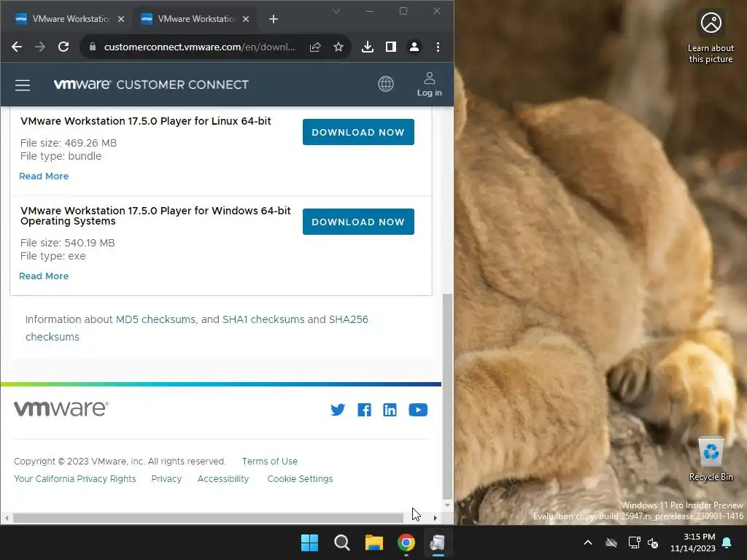
Task: Open notifications bell in system tray
Action: point(727,542)
